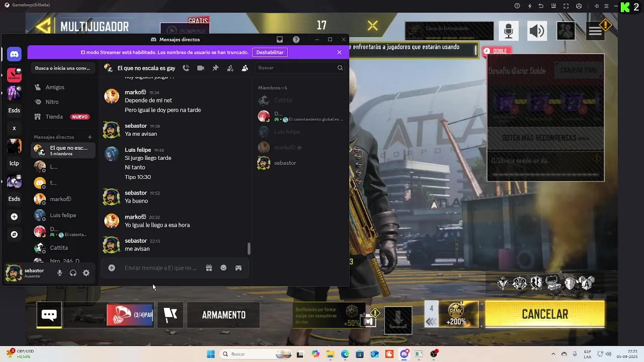Click 'OBTÉN MÁS RECOMPENSAS' link

point(545,138)
